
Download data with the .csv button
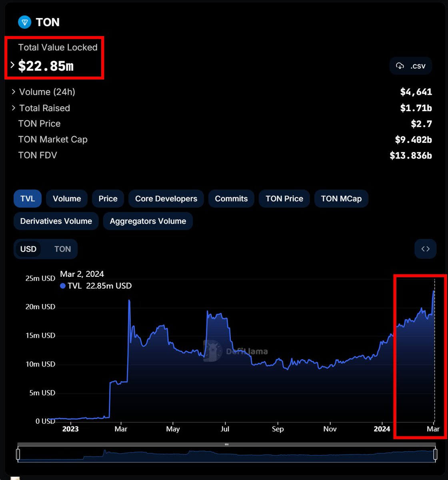coord(410,66)
